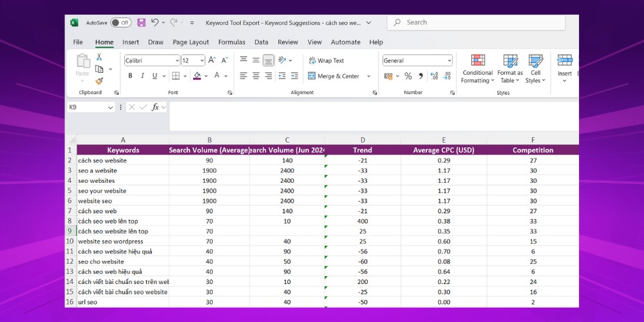Click Align Left icon
Screen dimensions: 644x322
tap(243, 75)
